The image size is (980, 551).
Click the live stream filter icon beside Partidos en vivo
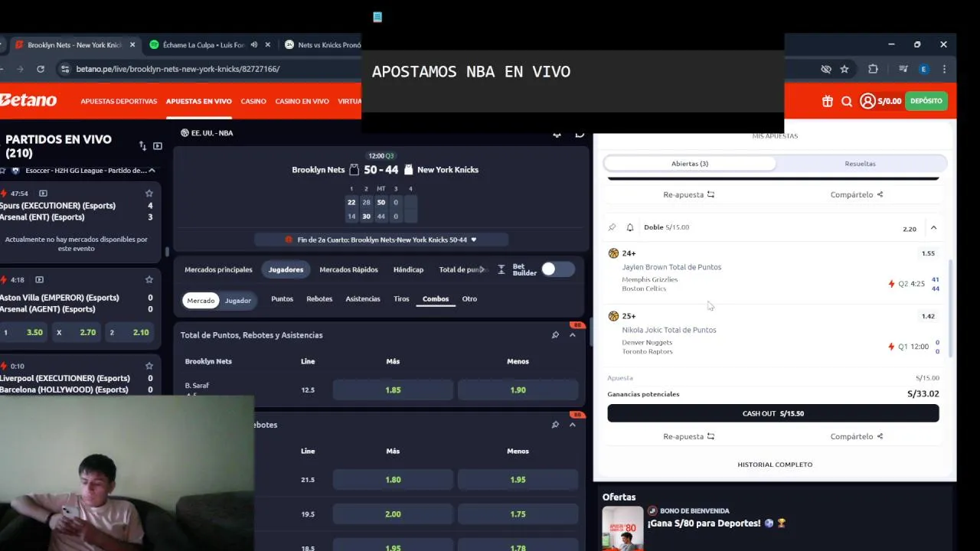pos(158,146)
